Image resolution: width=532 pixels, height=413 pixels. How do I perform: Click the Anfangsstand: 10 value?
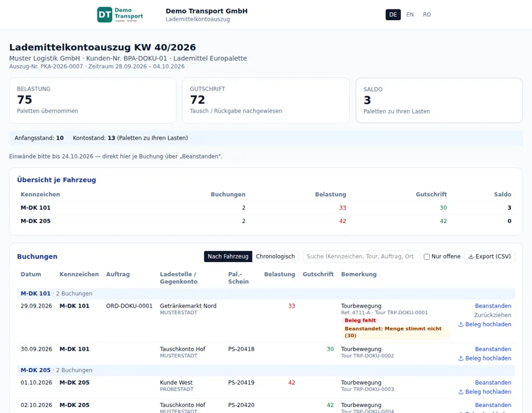click(x=39, y=138)
